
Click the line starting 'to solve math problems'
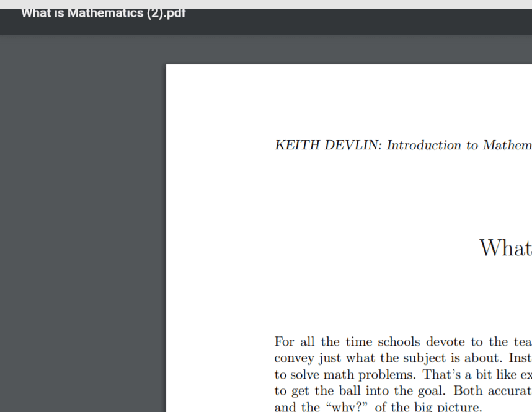click(x=403, y=374)
